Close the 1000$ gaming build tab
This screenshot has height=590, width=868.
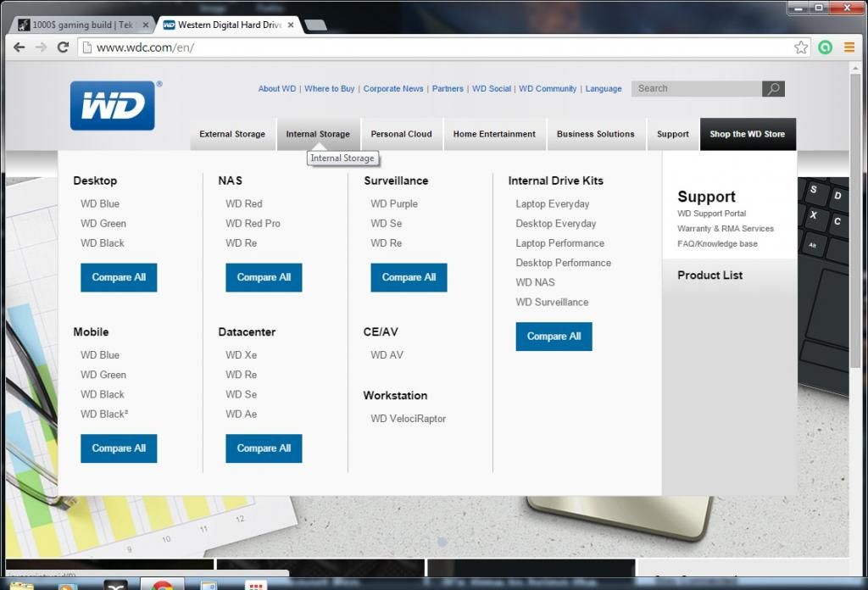146,25
